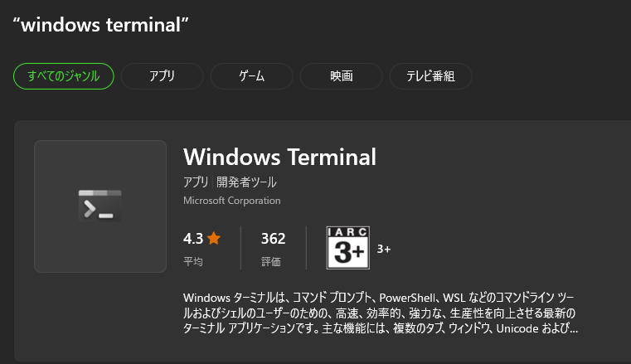Click the アプリ category label under title
Image resolution: width=631 pixels, height=364 pixels.
[x=196, y=182]
